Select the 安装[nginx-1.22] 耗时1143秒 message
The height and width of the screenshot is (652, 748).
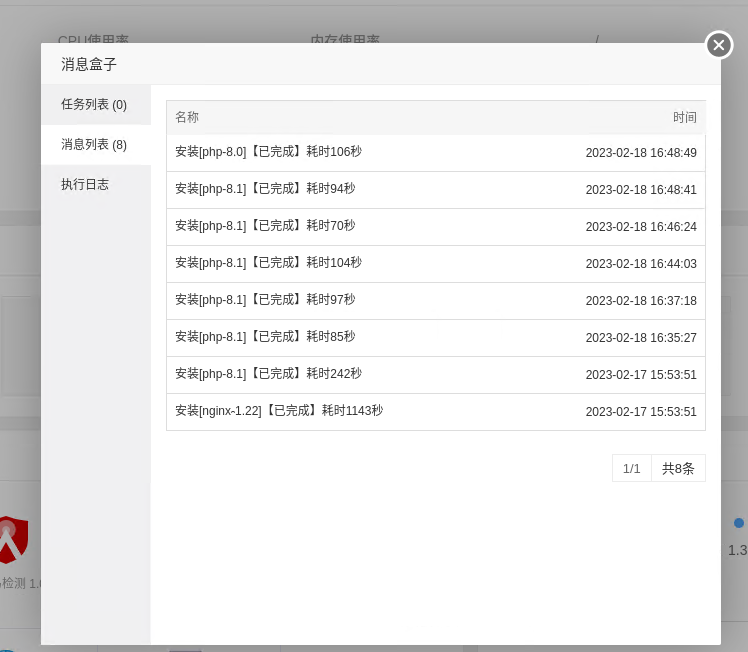click(x=436, y=412)
